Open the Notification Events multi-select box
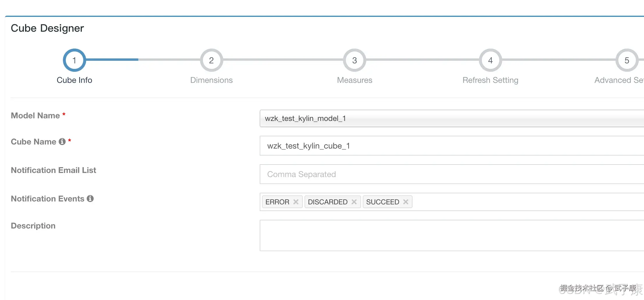The height and width of the screenshot is (300, 644). tap(524, 202)
